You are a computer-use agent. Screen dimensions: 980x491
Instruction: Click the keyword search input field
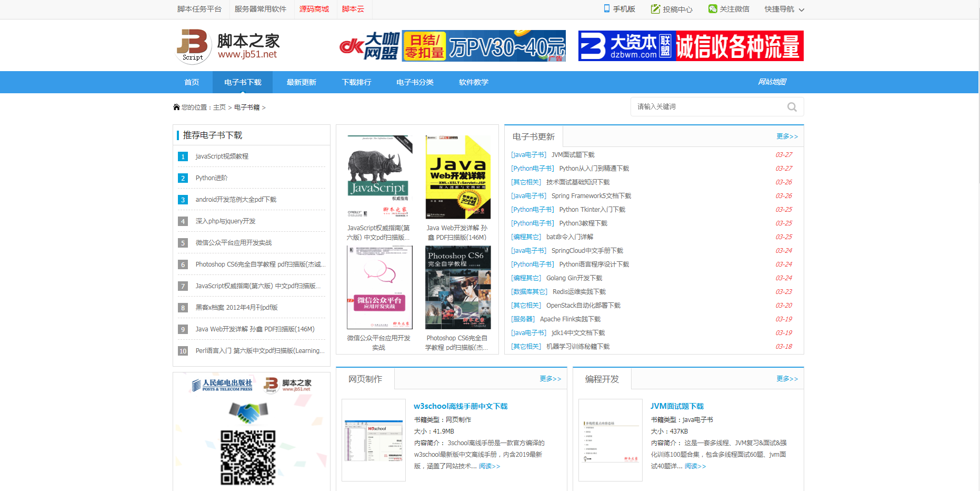708,107
